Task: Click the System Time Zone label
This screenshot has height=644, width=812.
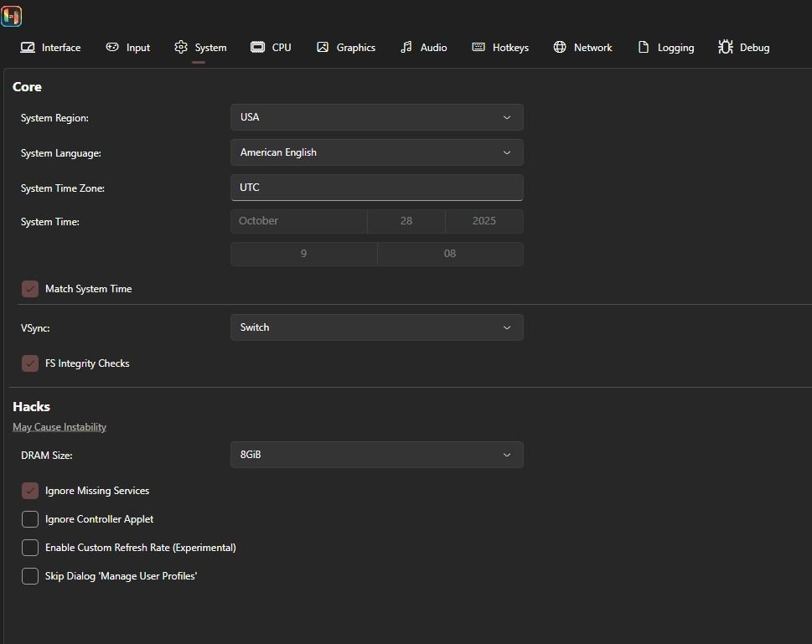Action: point(63,188)
